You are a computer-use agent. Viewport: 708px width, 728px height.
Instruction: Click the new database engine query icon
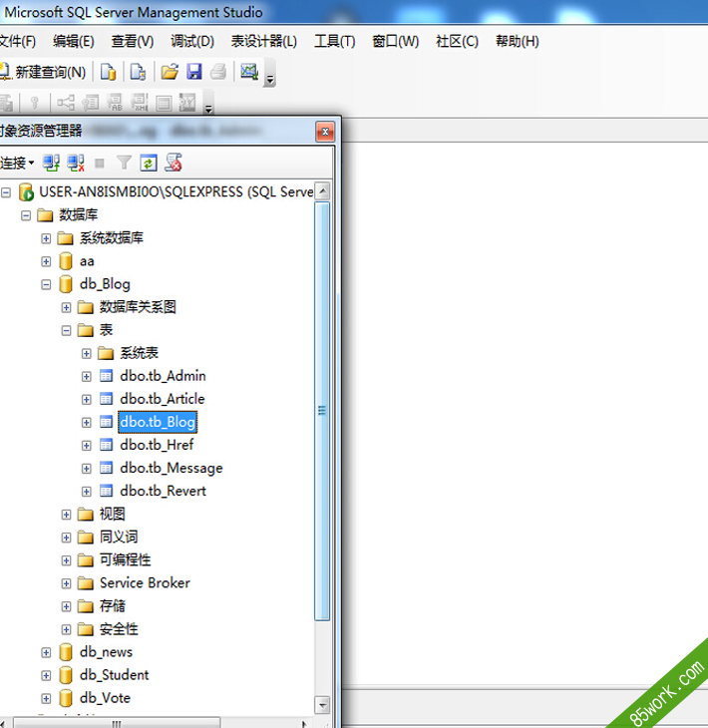pos(108,72)
